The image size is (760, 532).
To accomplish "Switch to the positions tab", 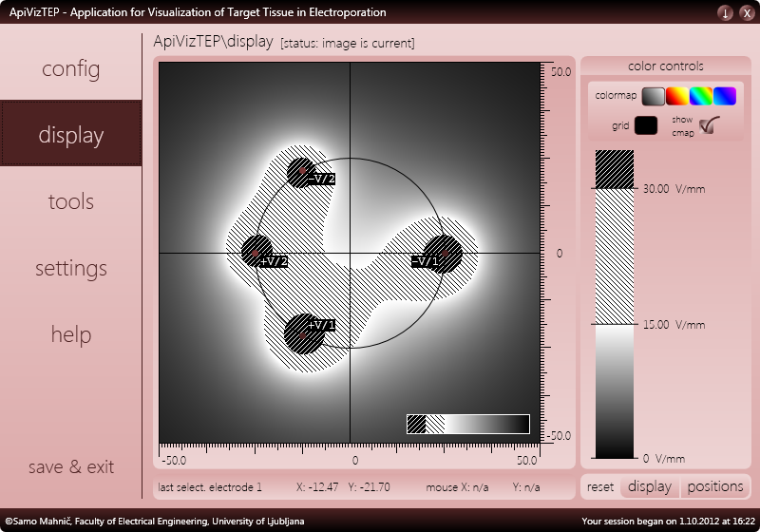I will pyautogui.click(x=715, y=486).
